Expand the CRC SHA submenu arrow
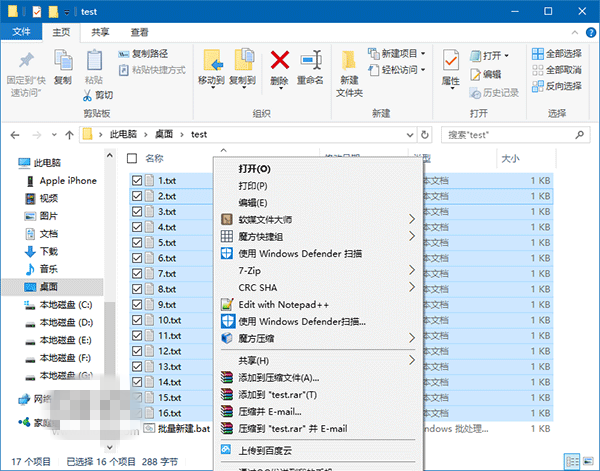This screenshot has width=600, height=471. tap(411, 287)
